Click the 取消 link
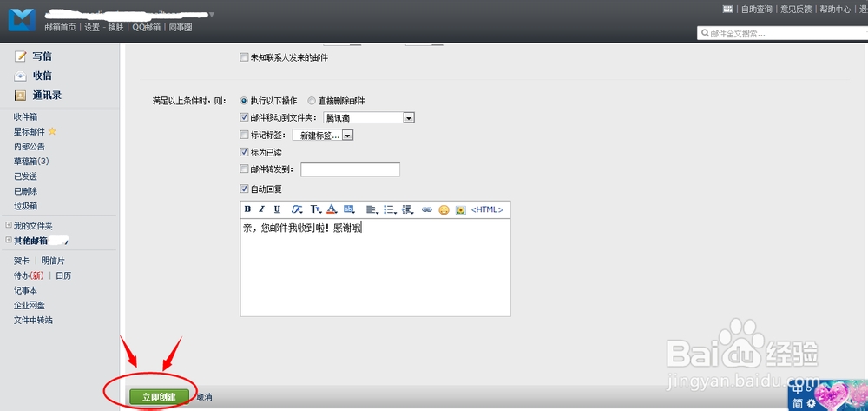The height and width of the screenshot is (411, 868). point(204,397)
